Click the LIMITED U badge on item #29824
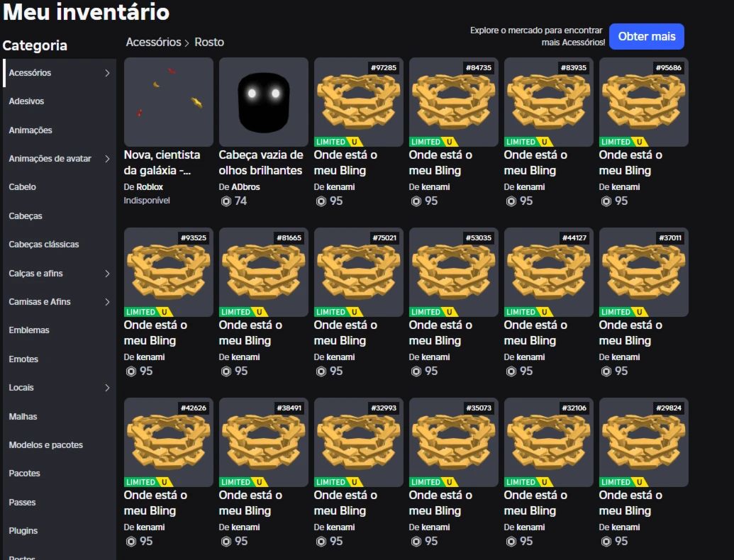This screenshot has width=734, height=560. pos(623,482)
